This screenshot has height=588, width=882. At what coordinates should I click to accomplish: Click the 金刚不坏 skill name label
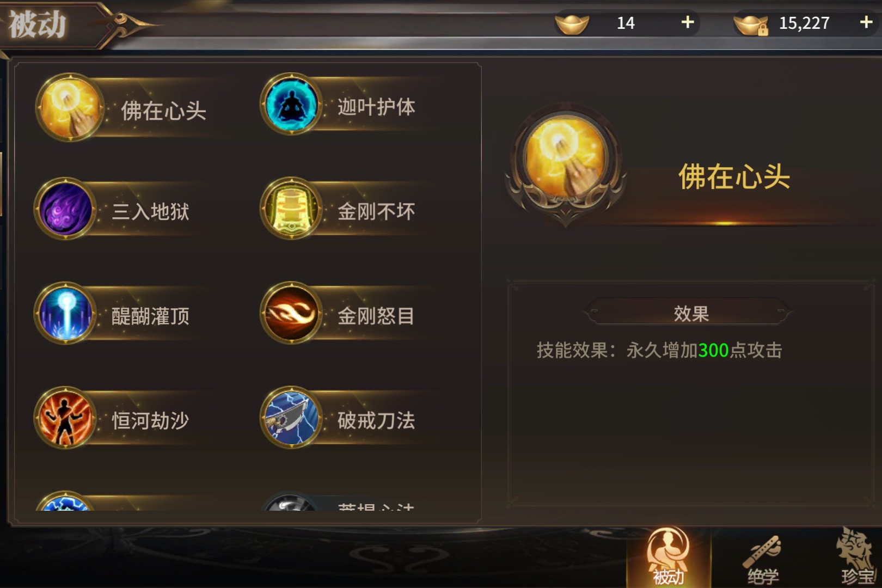pos(376,211)
